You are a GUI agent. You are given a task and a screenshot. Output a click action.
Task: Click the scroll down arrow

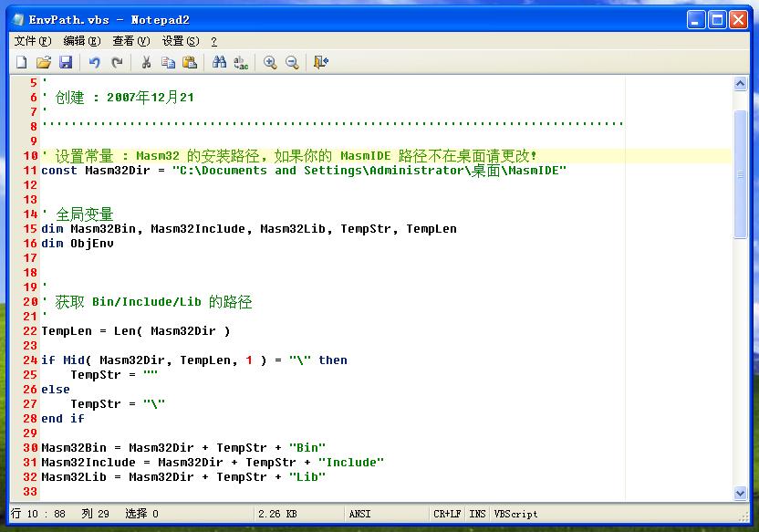point(740,494)
